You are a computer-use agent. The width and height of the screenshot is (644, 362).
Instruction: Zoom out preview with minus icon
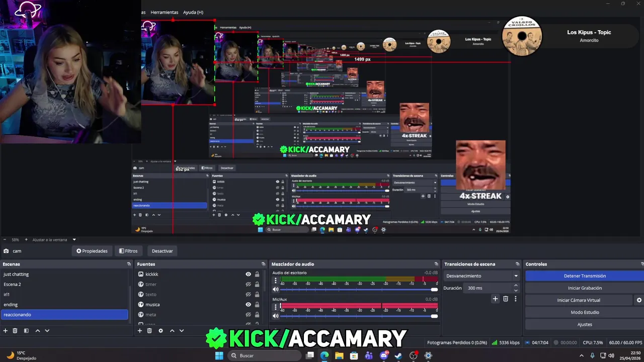4,240
